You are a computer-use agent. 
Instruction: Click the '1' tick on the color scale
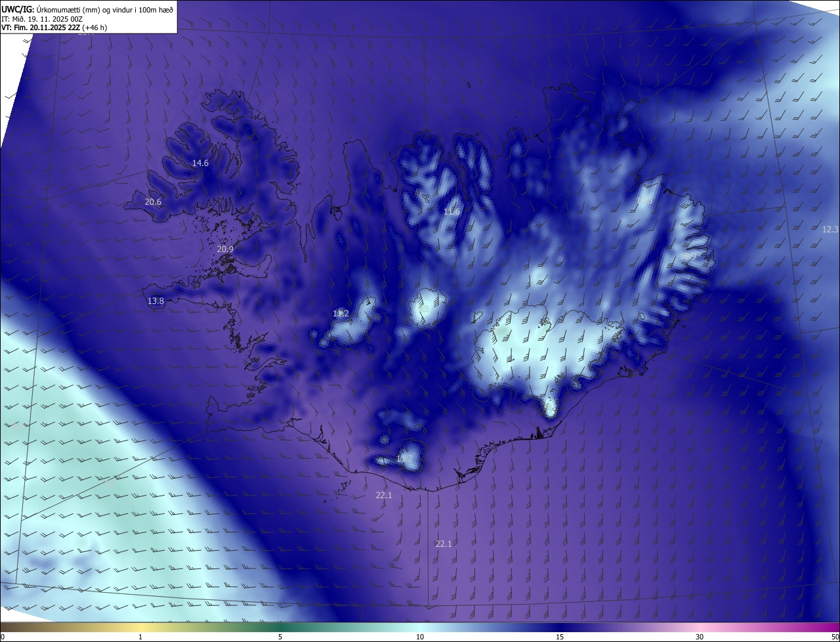pyautogui.click(x=140, y=637)
